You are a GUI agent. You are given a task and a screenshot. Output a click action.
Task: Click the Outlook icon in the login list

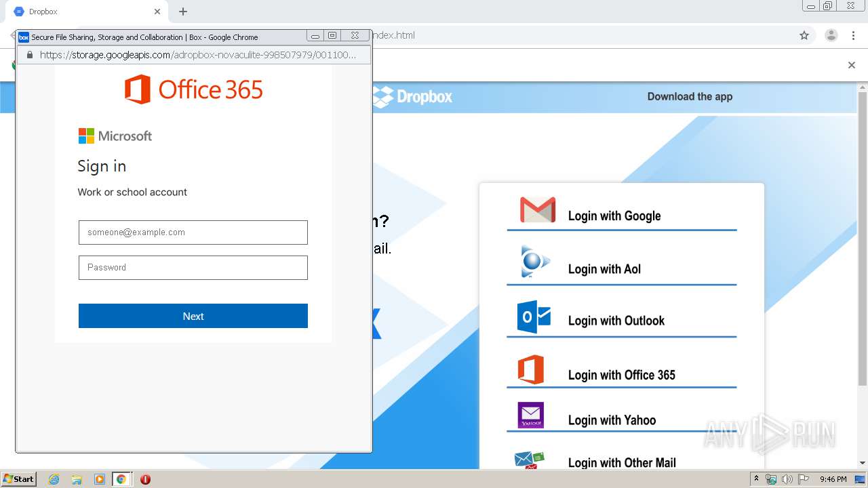[534, 317]
